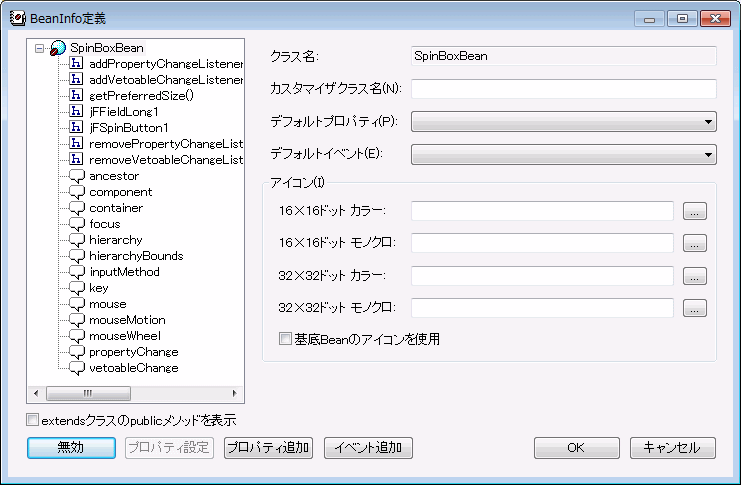The height and width of the screenshot is (485, 741).
Task: Click the プロパティ追加 button
Action: click(x=268, y=448)
